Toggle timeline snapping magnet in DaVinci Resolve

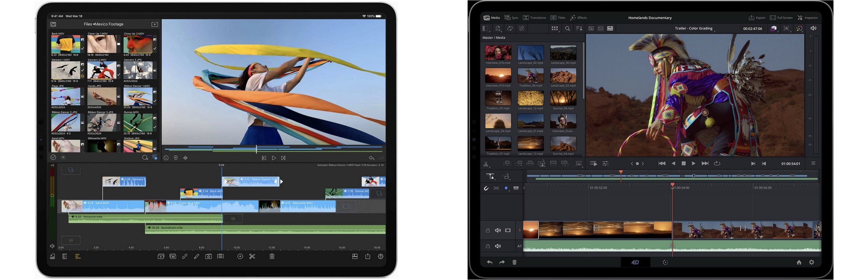486,188
